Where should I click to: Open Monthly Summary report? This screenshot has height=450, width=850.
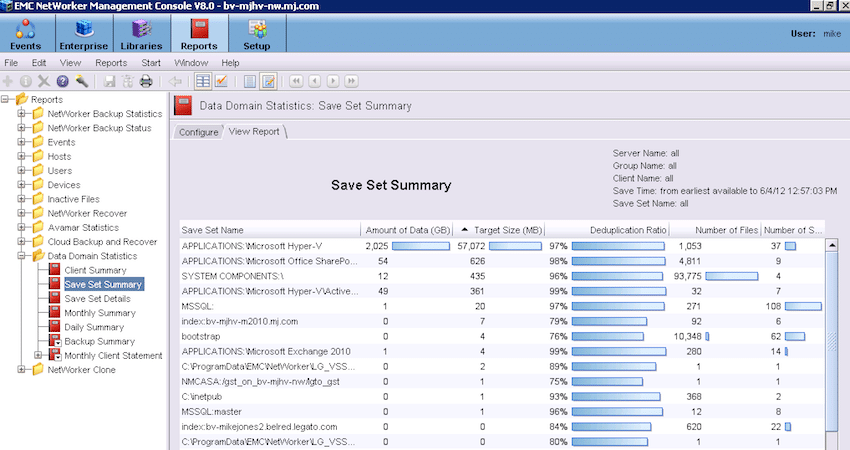[x=100, y=313]
